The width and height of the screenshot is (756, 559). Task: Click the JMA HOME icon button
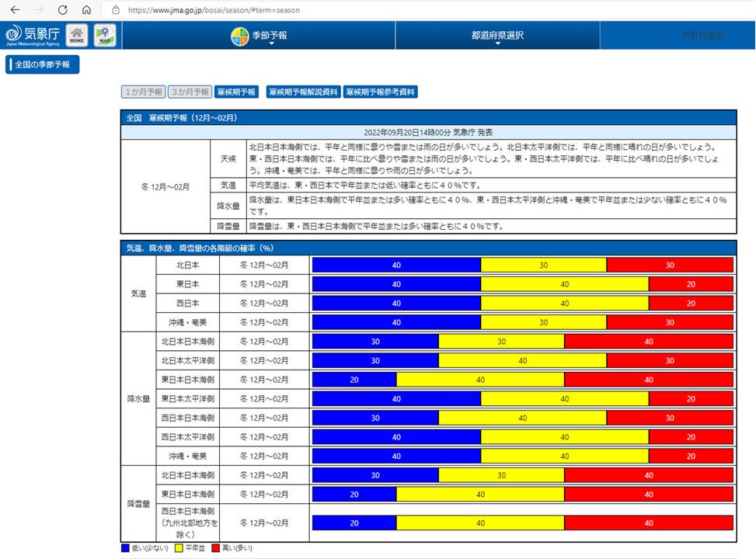click(x=77, y=36)
